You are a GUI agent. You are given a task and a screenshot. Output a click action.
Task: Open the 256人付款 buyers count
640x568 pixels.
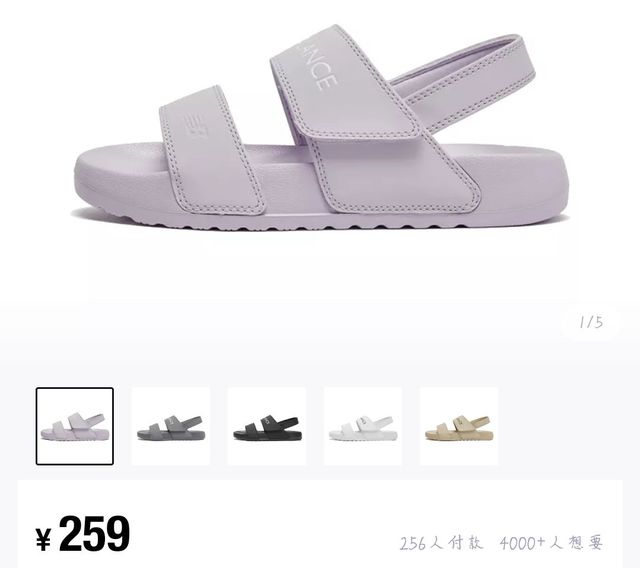pos(441,543)
